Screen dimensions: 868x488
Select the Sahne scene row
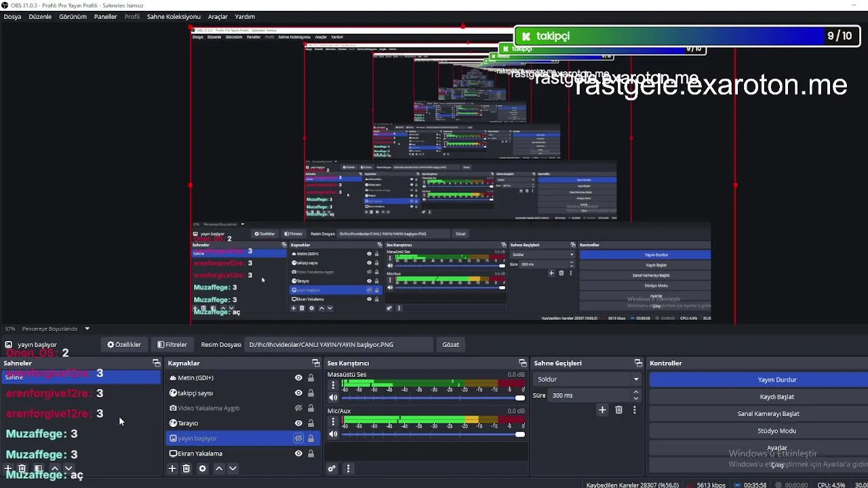point(81,377)
